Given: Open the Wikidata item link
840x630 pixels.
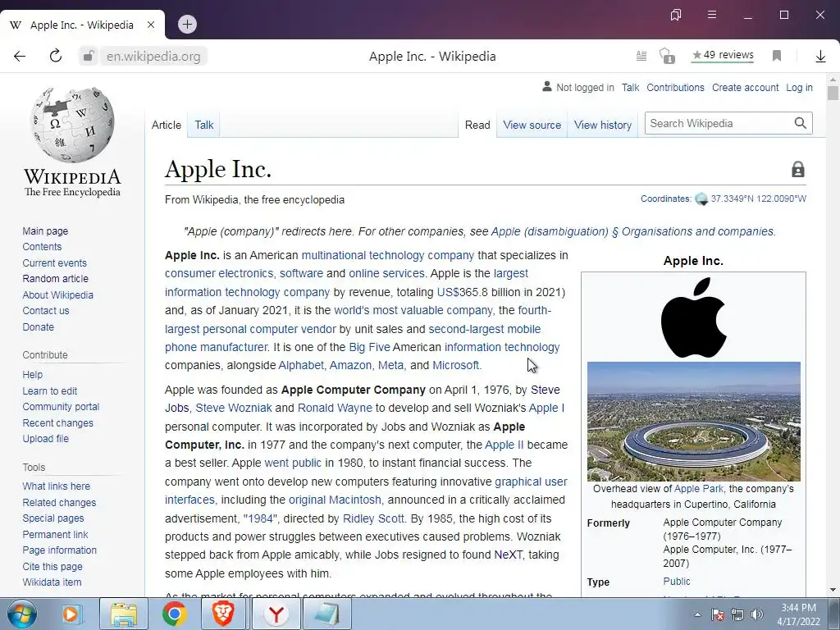Looking at the screenshot, I should (52, 582).
